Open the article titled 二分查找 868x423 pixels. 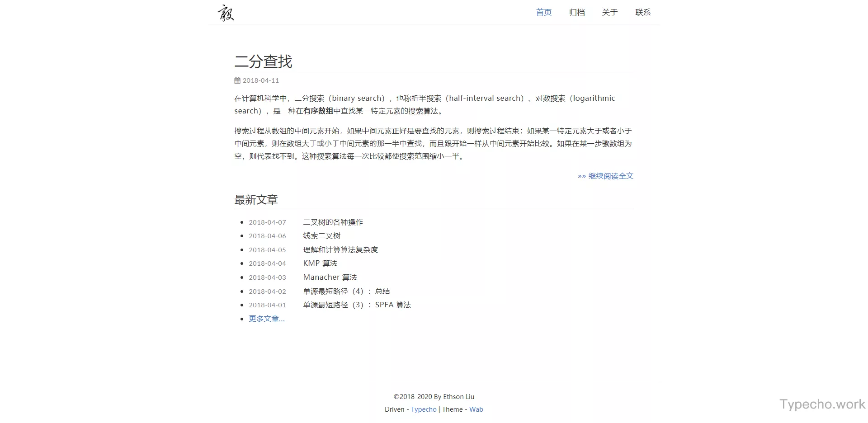[264, 61]
